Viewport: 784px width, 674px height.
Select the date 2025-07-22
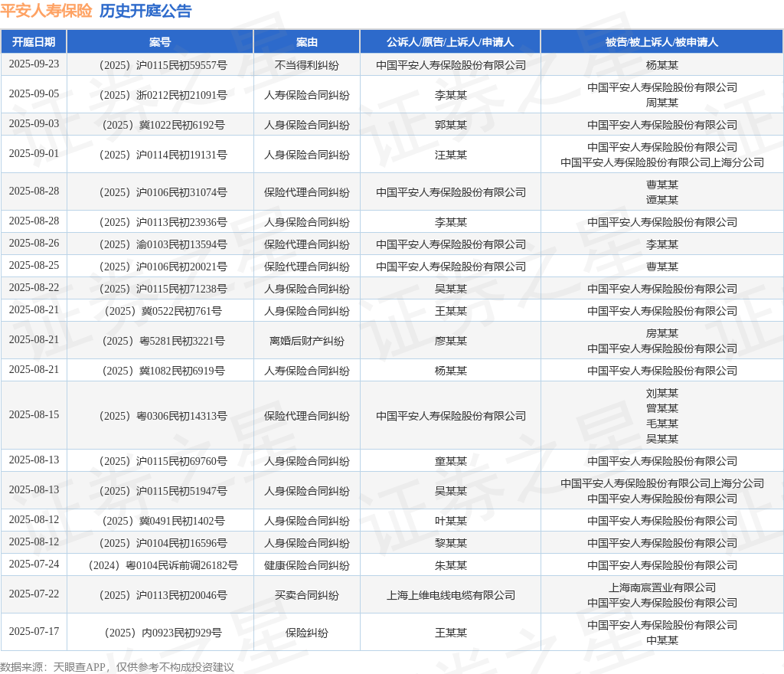(34, 594)
